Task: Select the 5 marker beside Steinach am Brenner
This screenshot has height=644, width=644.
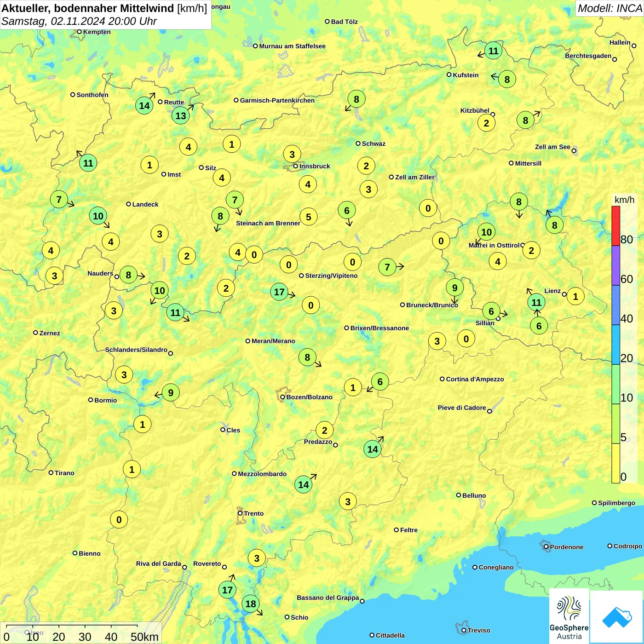Action: pyautogui.click(x=308, y=217)
